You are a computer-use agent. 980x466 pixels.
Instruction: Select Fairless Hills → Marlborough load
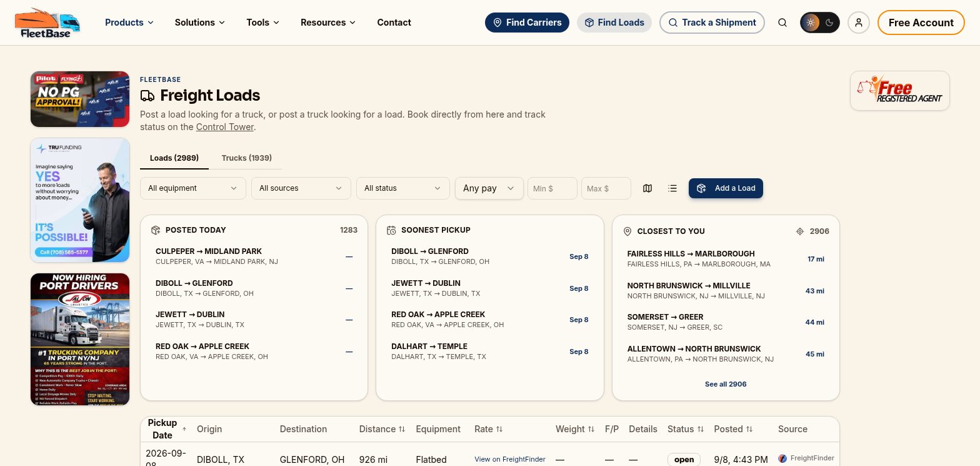(726, 259)
